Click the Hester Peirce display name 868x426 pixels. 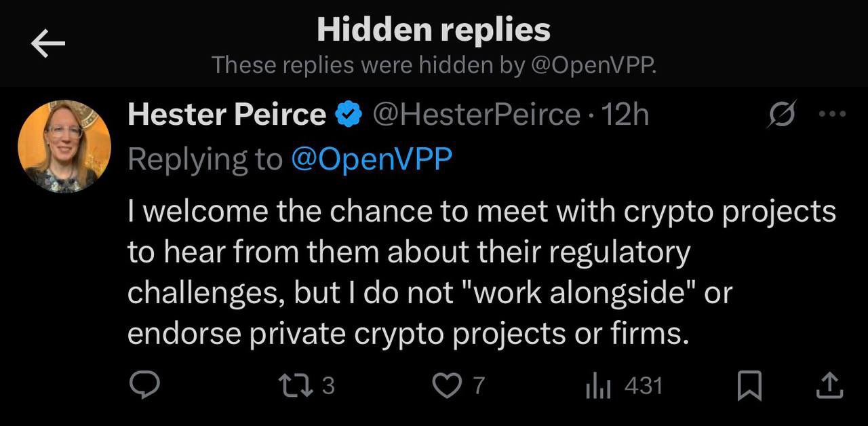point(226,115)
